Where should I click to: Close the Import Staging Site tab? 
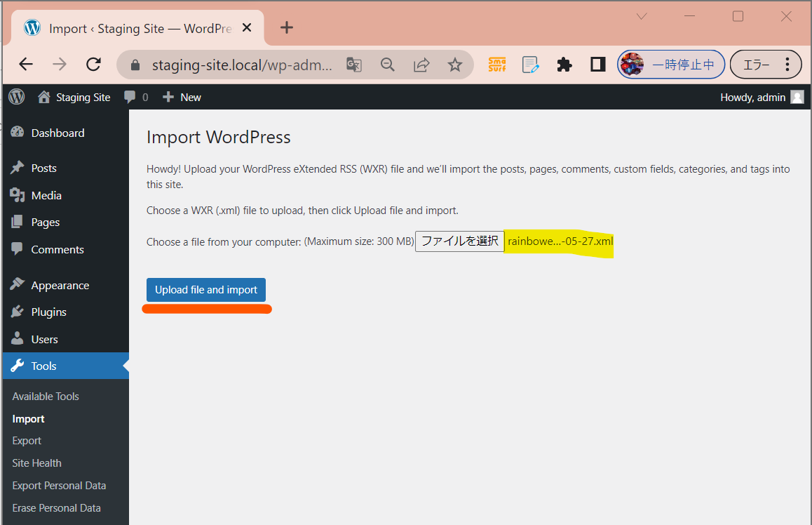pos(247,27)
